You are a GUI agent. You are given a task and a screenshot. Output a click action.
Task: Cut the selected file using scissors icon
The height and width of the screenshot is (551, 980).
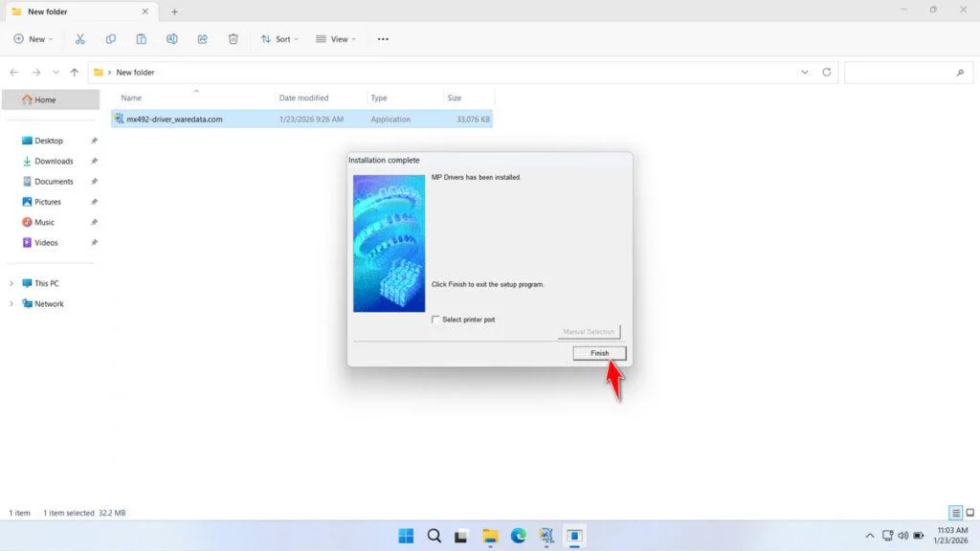80,38
